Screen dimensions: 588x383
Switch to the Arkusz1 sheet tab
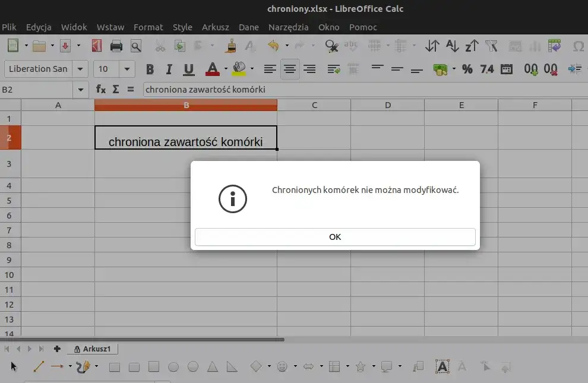pos(97,349)
